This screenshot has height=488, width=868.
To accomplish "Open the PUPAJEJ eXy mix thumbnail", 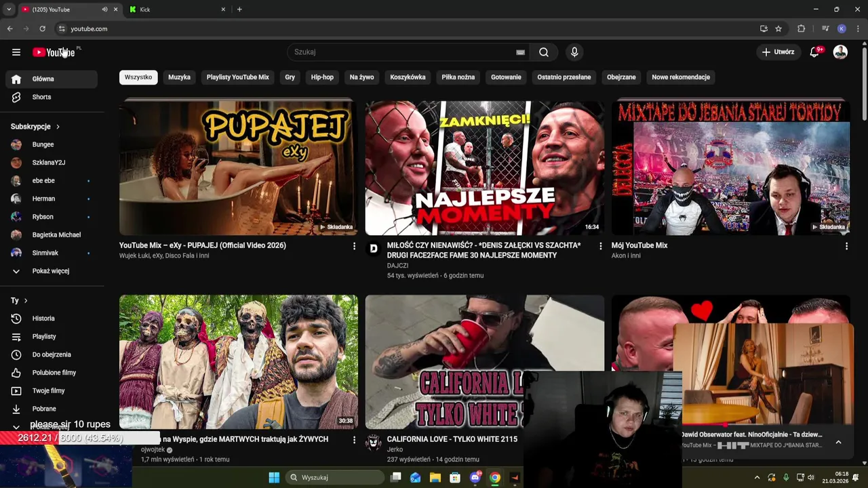I will coord(239,167).
